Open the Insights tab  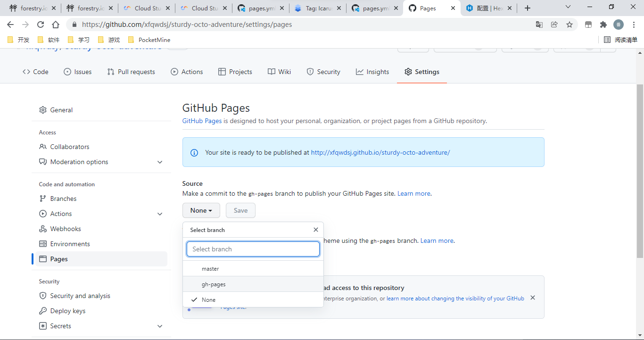372,72
